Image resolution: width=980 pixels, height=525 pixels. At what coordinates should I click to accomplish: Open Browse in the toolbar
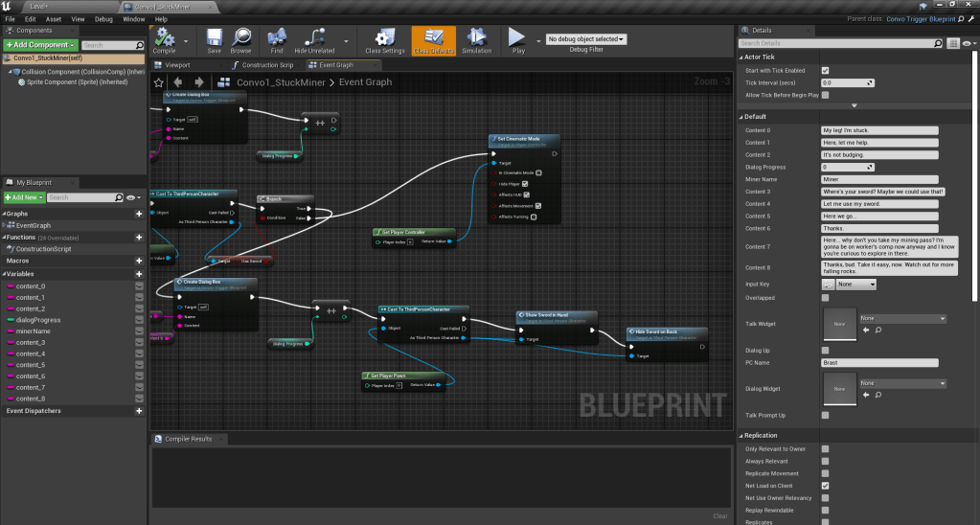[x=240, y=38]
